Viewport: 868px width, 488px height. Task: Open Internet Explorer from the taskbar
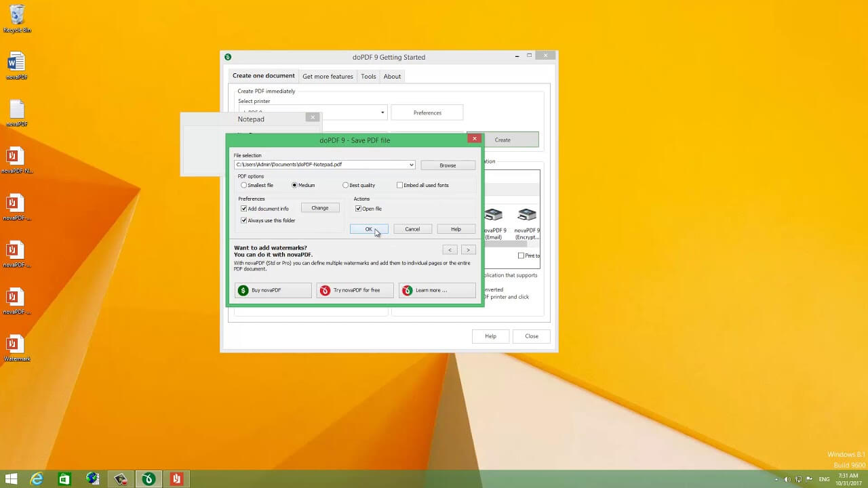[37, 479]
